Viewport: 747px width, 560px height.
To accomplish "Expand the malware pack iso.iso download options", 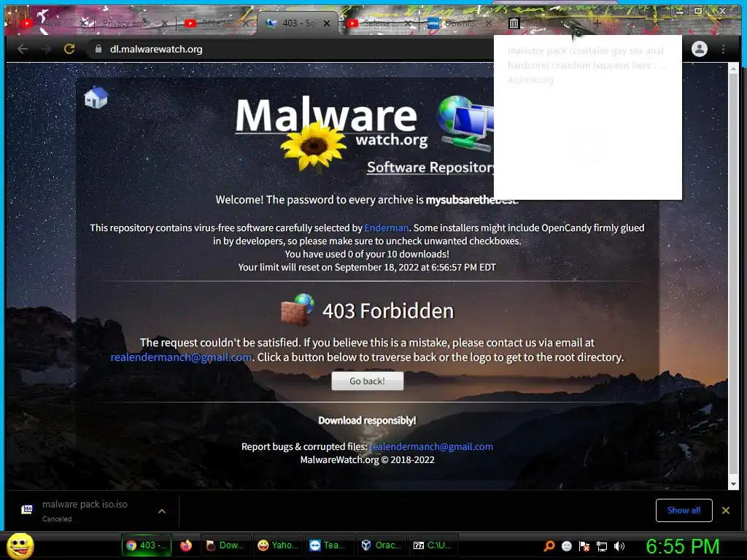I will (x=162, y=511).
